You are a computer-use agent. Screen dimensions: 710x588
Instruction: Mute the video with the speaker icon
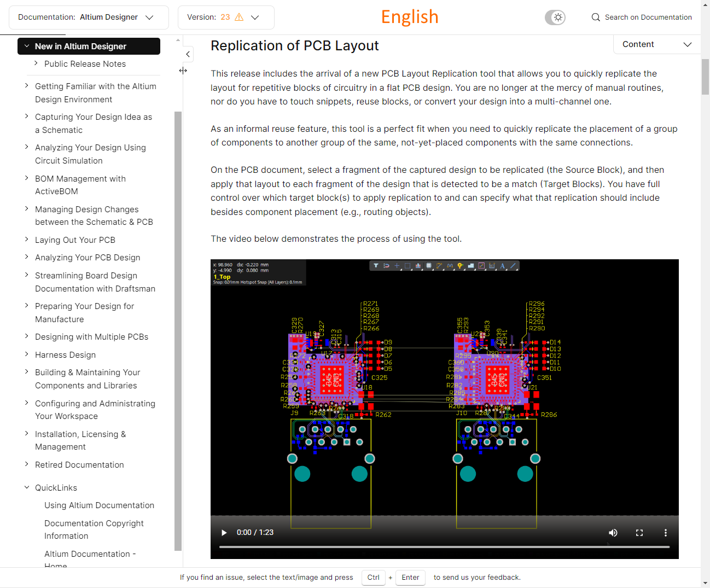(613, 533)
